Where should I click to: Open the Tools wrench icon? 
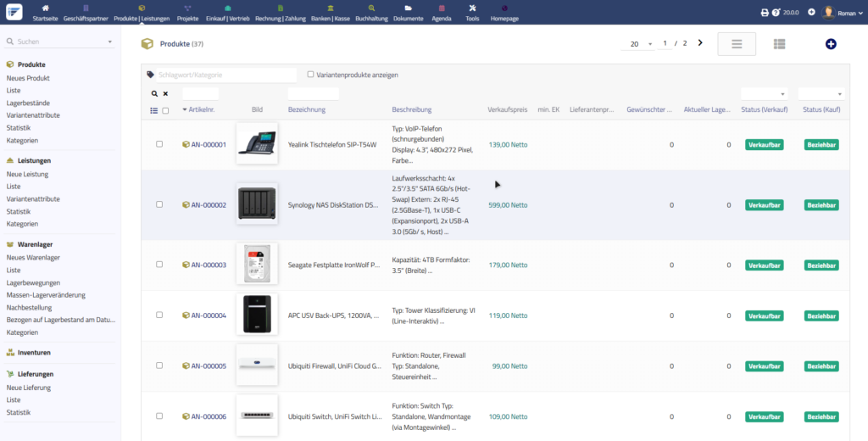click(x=472, y=8)
